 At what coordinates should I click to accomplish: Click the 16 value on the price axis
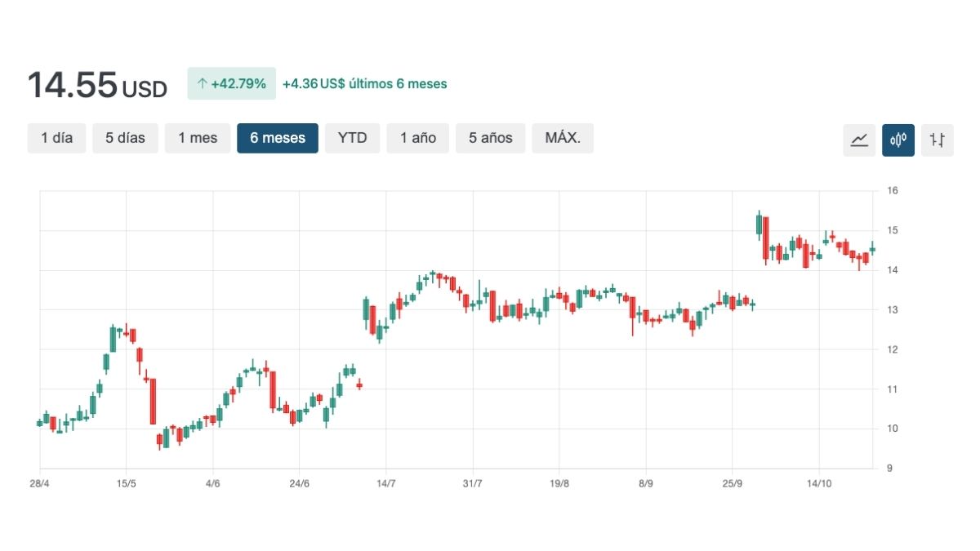pyautogui.click(x=893, y=191)
